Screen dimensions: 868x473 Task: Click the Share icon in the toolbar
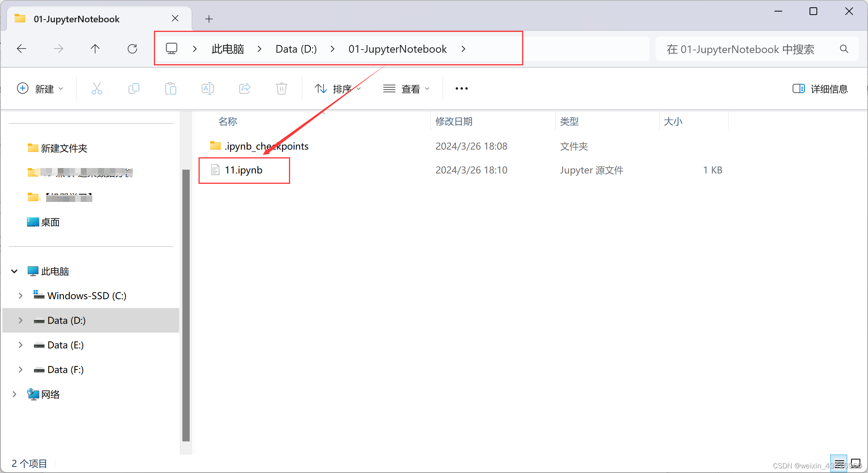pyautogui.click(x=245, y=89)
